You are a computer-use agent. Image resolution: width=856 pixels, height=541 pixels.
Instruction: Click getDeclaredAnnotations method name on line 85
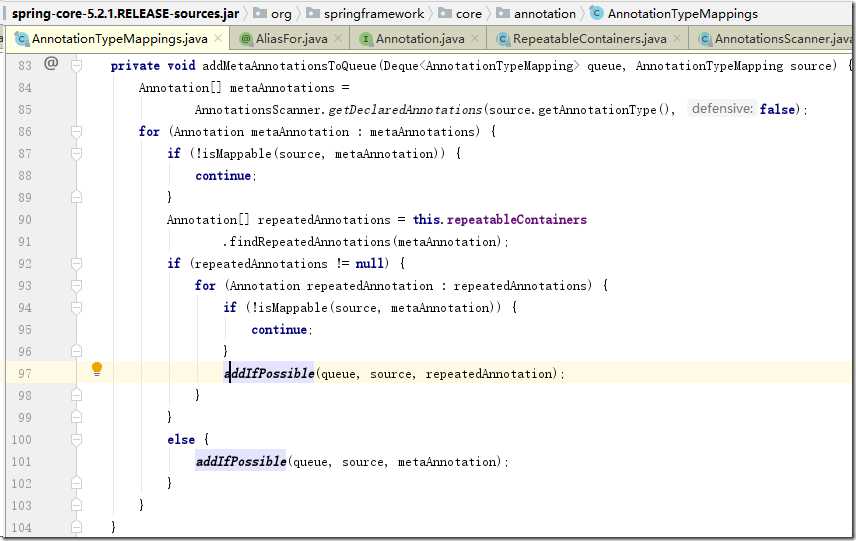pyautogui.click(x=405, y=110)
